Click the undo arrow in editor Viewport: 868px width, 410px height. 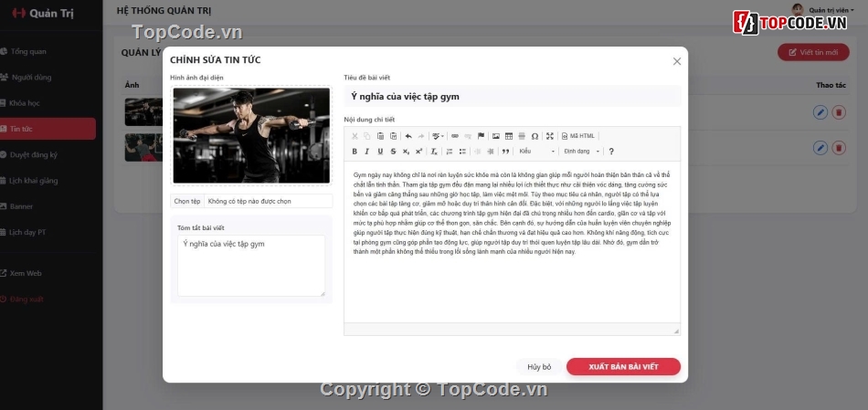pyautogui.click(x=408, y=136)
